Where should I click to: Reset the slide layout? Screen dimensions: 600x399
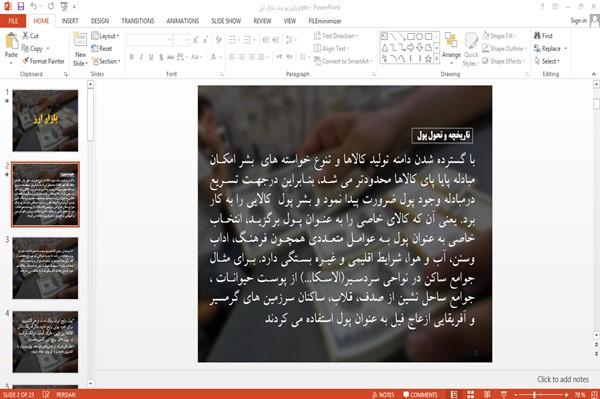pyautogui.click(x=102, y=49)
